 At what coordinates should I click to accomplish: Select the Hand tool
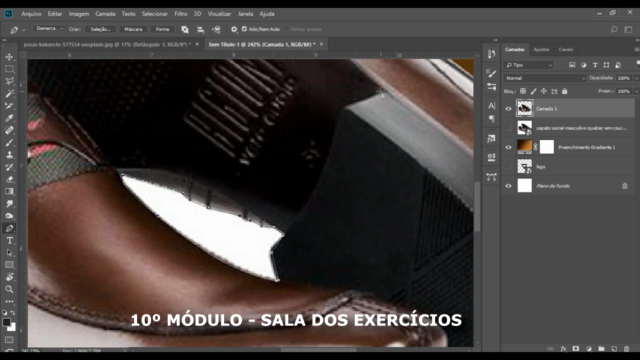click(9, 277)
